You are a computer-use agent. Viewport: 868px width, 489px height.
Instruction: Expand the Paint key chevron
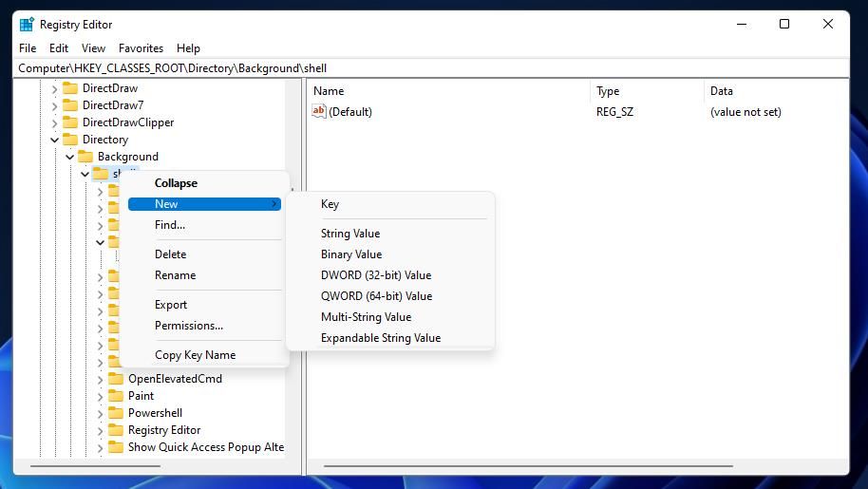pos(101,397)
